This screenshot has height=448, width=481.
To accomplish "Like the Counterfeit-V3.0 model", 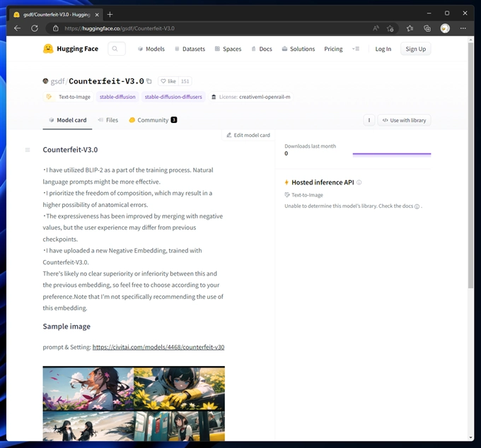I will click(x=168, y=81).
